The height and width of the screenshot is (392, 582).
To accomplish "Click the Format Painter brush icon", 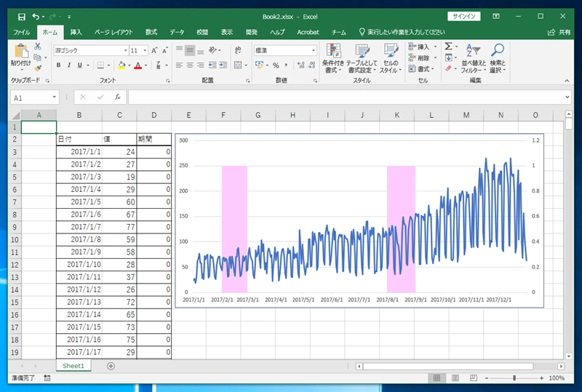I will point(38,68).
